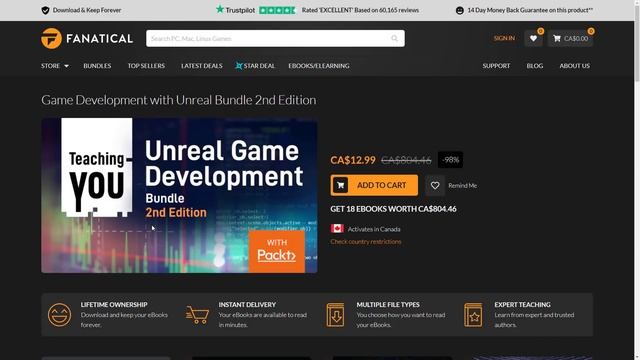The image size is (640, 360).
Task: Open Latest Deals page
Action: tap(202, 66)
